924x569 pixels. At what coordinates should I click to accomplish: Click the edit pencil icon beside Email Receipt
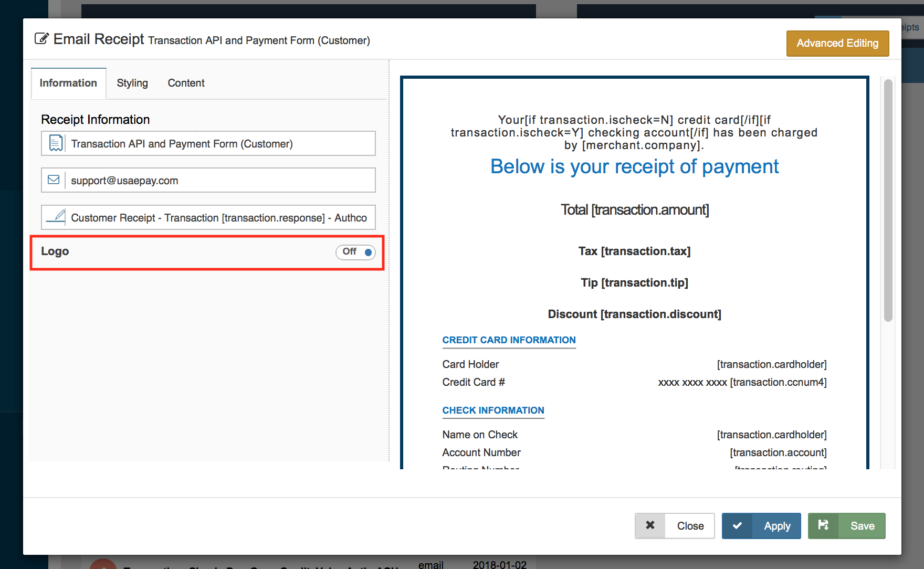pos(41,39)
